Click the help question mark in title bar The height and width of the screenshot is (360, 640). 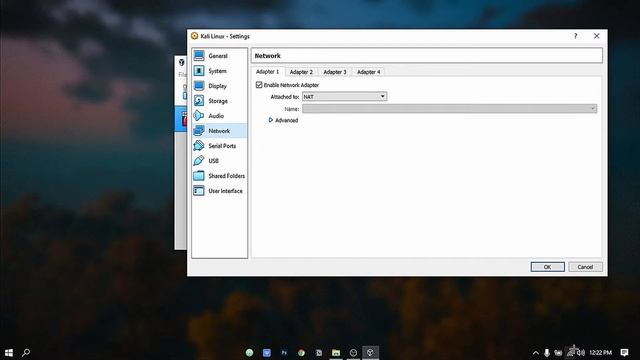[576, 36]
